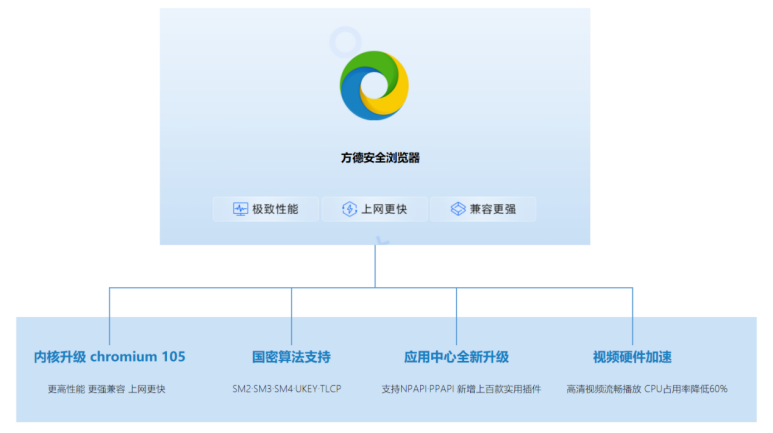Click the 上网更快 lightning icon
This screenshot has height=433, width=773.
click(349, 209)
